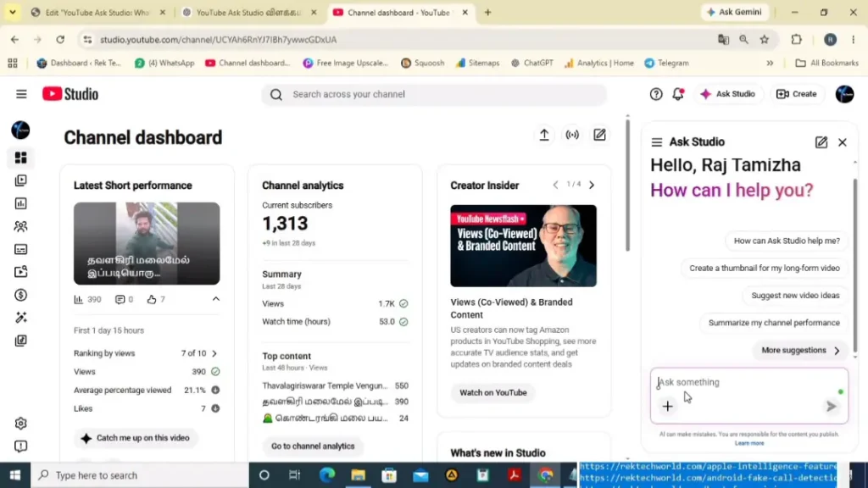Open the Earn dollar sidebar icon
This screenshot has height=488, width=868.
point(20,295)
